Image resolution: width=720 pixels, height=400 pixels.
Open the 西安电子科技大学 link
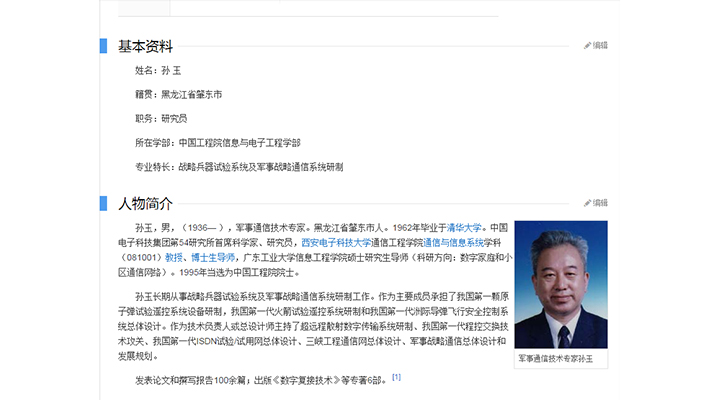336,242
